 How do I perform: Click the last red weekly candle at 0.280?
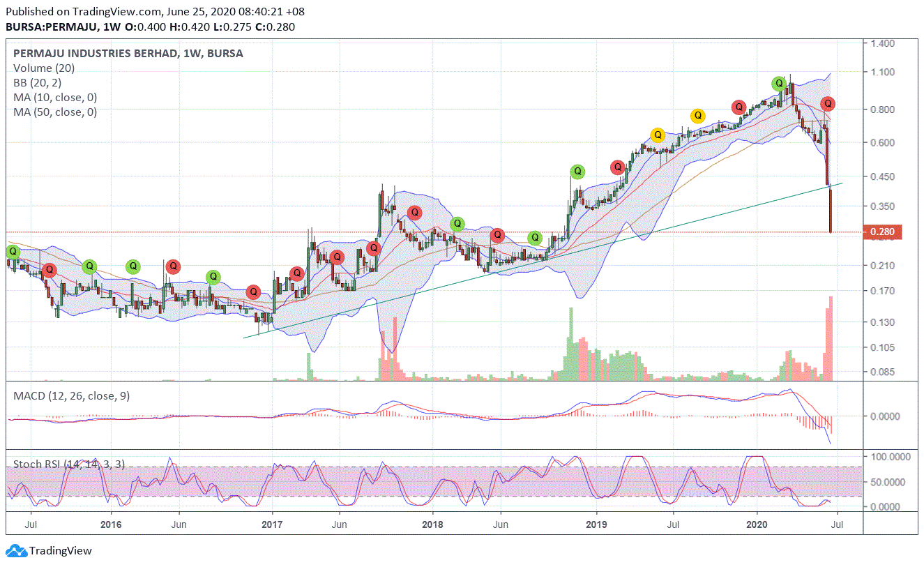coord(831,211)
